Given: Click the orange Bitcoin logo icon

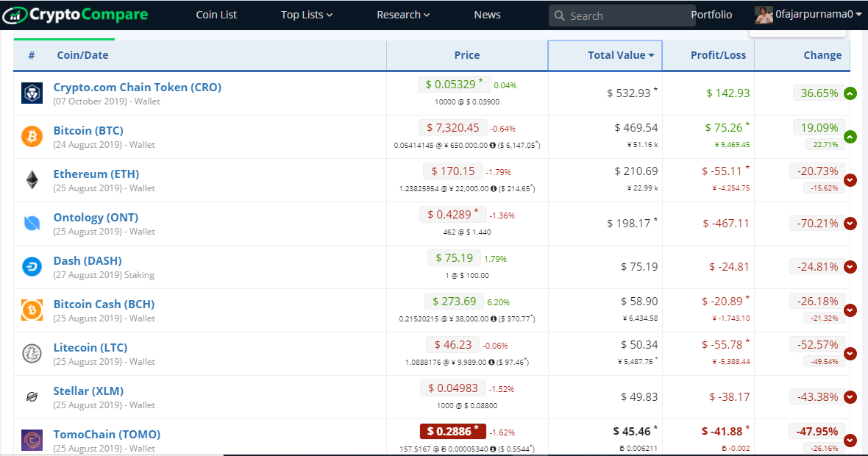Looking at the screenshot, I should 32,137.
